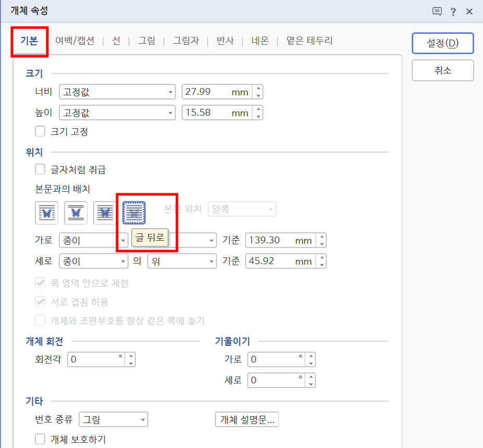The image size is (483, 448).
Task: Switch to the 선 tab
Action: [116, 41]
